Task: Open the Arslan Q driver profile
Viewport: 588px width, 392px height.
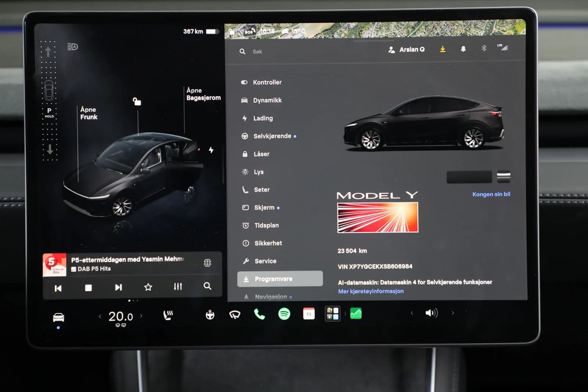Action: click(406, 50)
